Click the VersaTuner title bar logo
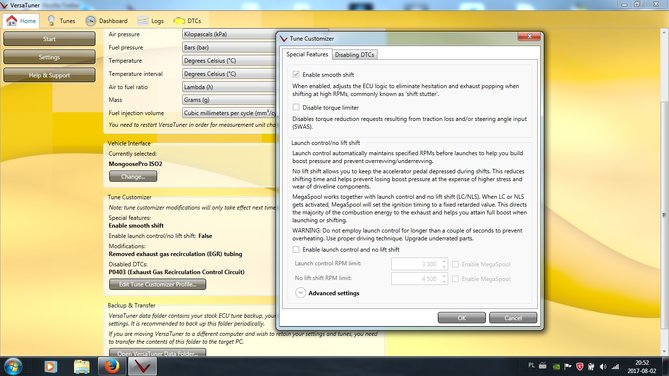This screenshot has width=669, height=376. pyautogui.click(x=4, y=5)
